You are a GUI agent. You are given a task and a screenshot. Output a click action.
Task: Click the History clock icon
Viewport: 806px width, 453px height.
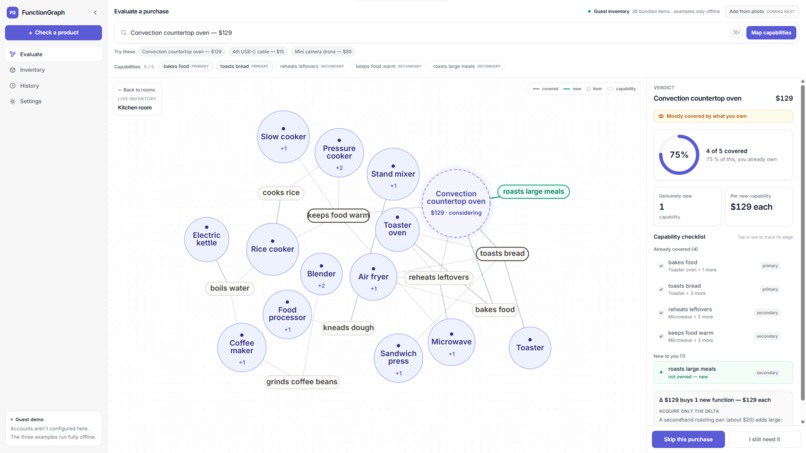click(12, 86)
